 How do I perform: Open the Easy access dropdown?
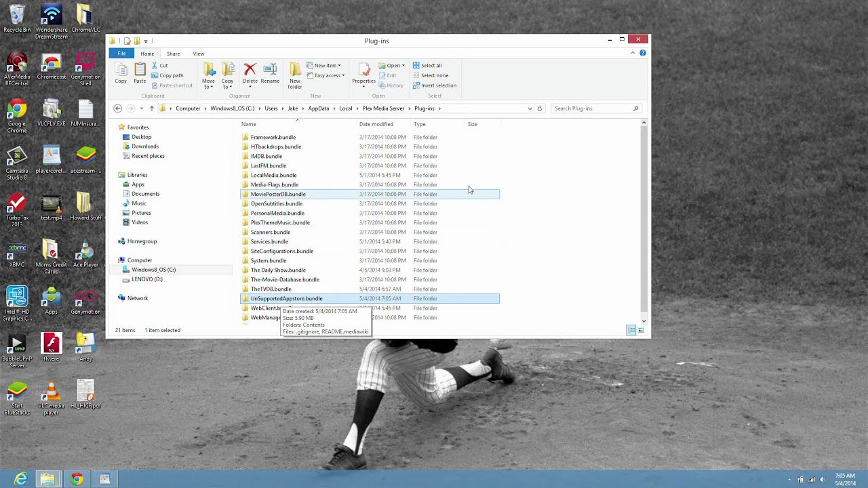[x=326, y=75]
